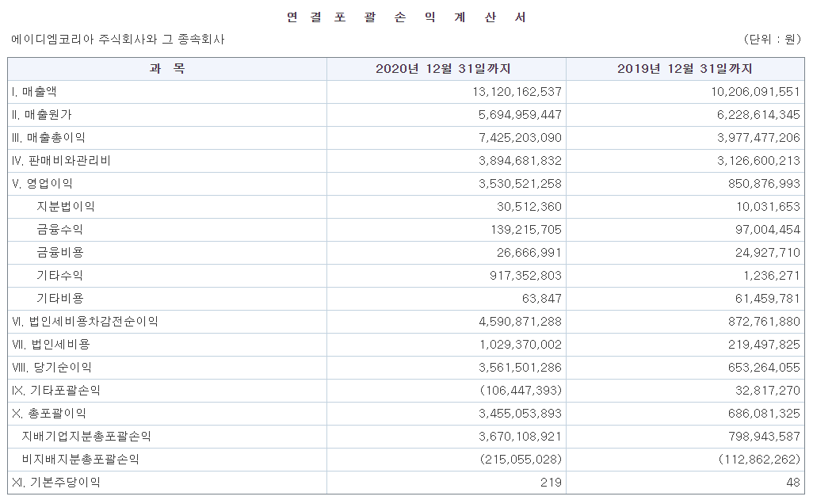
Task: Select the VII. 법인세비용 row label
Action: click(x=51, y=344)
